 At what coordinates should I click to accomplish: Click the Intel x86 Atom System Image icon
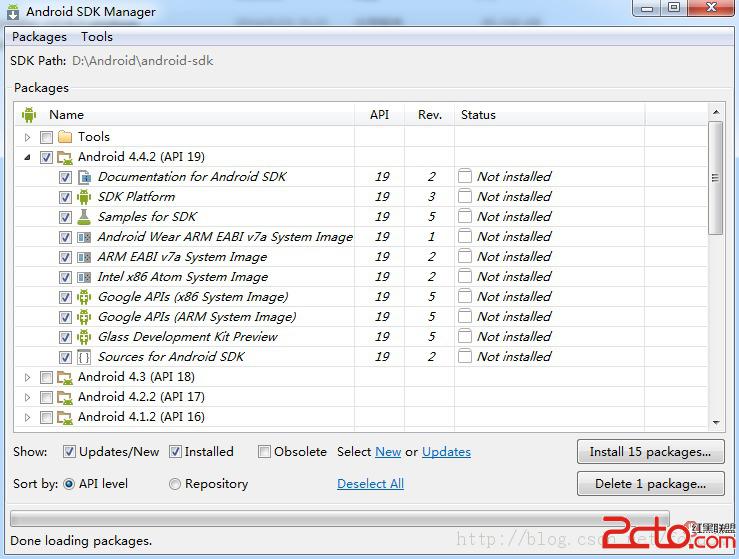84,277
